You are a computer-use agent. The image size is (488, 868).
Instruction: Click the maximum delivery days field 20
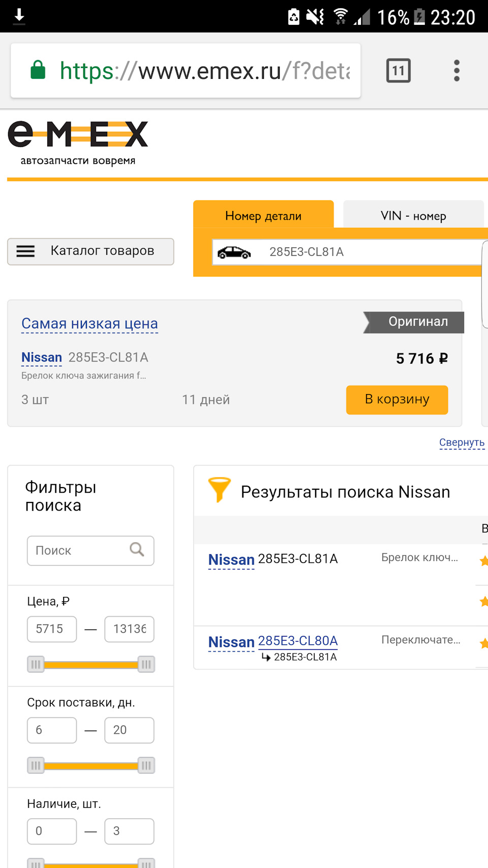[129, 730]
